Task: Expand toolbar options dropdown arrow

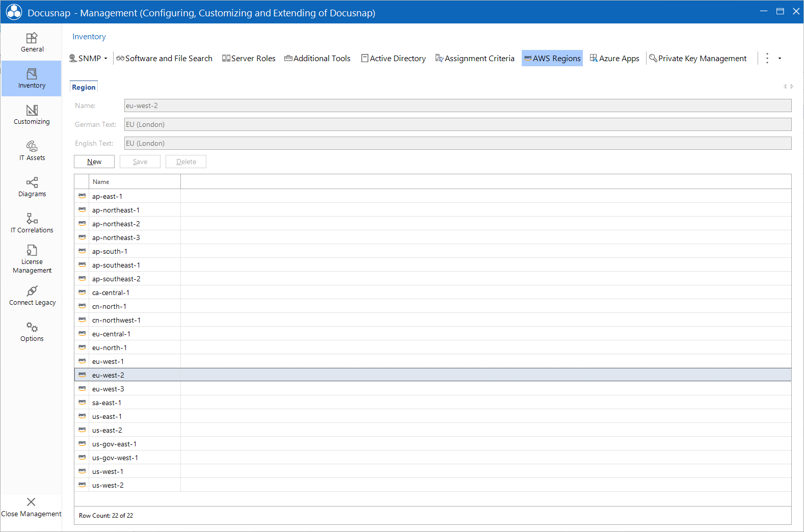Action: pos(780,59)
